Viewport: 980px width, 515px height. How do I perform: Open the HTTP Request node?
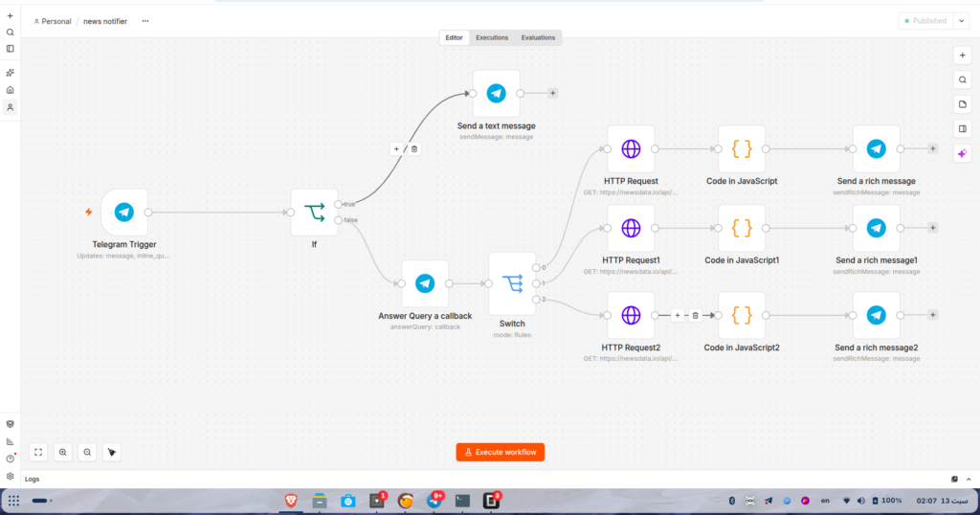[631, 149]
